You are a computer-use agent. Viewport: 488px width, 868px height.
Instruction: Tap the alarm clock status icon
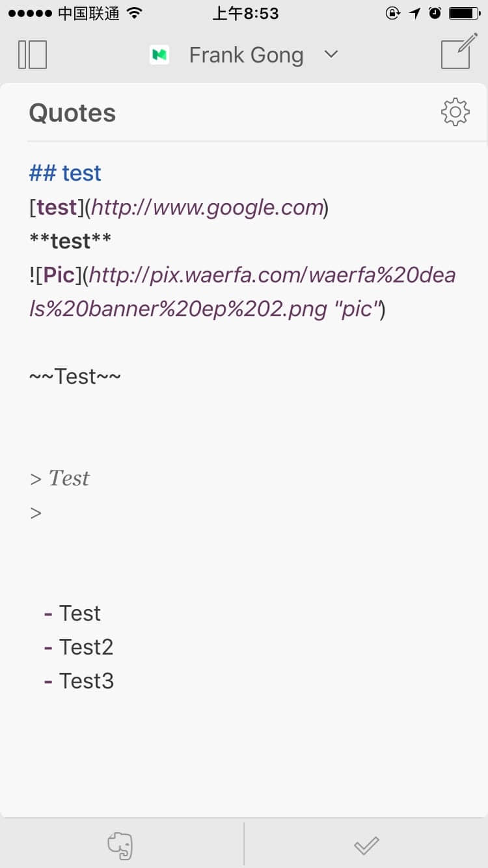coord(435,13)
